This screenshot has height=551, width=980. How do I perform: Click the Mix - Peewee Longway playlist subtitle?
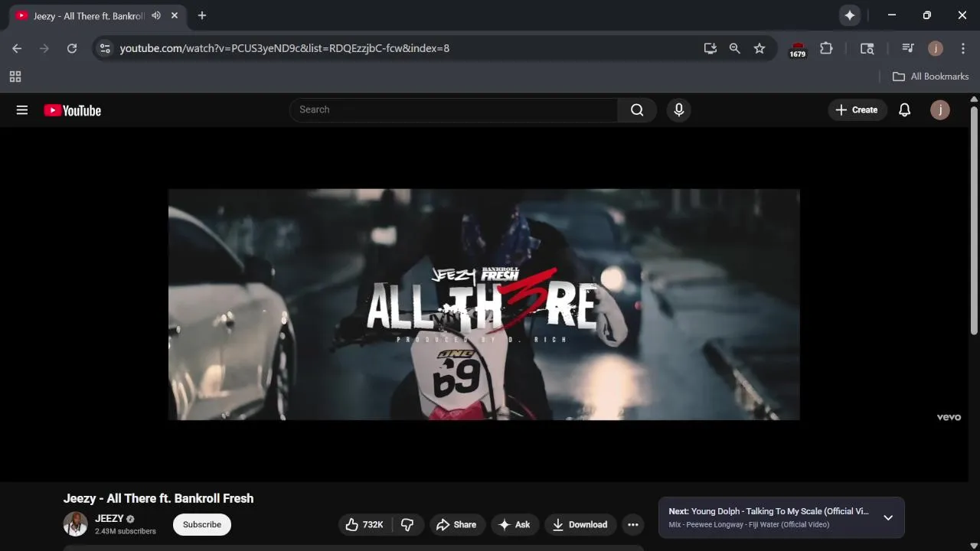(x=749, y=525)
